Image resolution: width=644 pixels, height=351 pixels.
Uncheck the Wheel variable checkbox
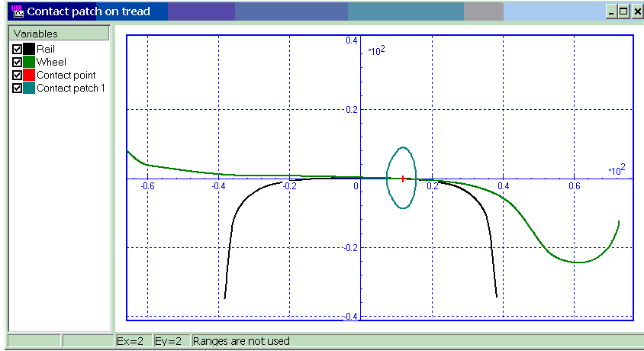(17, 63)
